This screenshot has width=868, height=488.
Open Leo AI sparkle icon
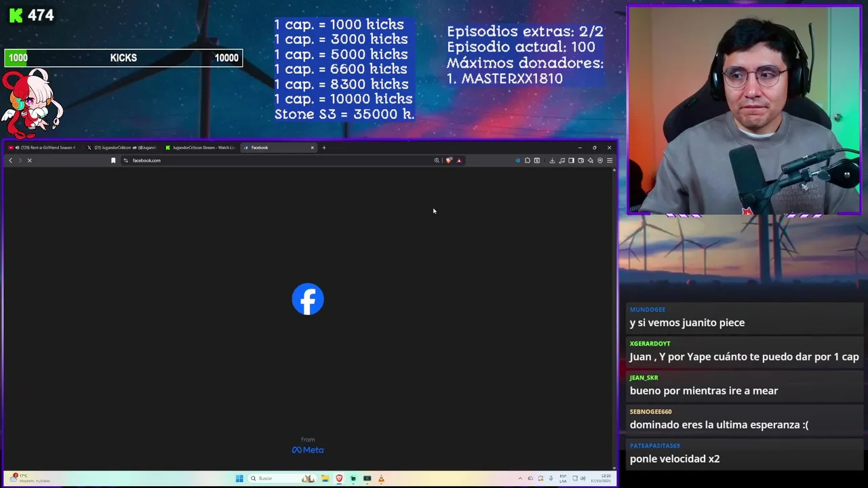coord(590,161)
